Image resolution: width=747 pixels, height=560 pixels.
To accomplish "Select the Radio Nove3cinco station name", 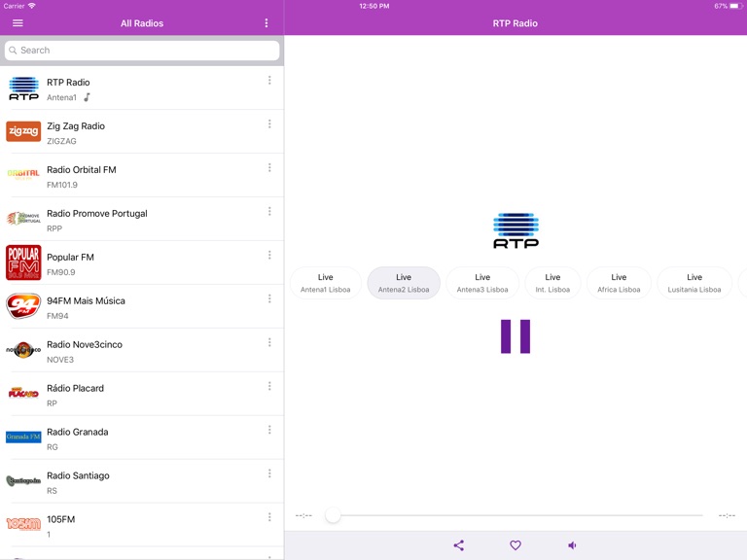I will point(85,345).
